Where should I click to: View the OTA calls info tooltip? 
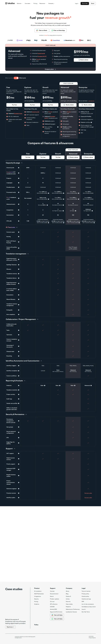coord(19,221)
